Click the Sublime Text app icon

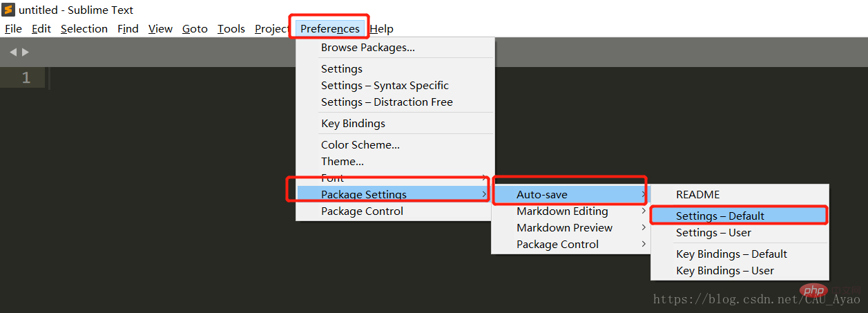click(9, 10)
